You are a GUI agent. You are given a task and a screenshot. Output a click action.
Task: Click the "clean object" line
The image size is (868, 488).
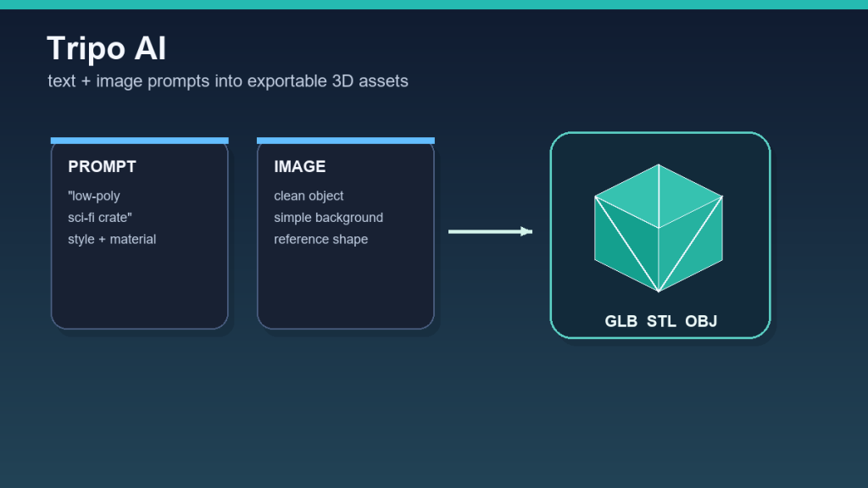[x=309, y=197]
